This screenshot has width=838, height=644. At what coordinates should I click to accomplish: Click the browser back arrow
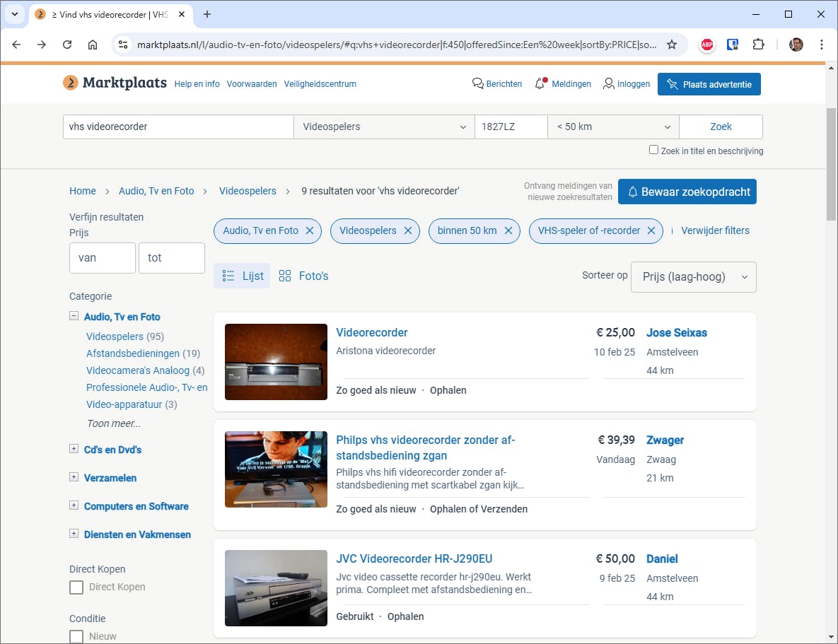(x=16, y=45)
